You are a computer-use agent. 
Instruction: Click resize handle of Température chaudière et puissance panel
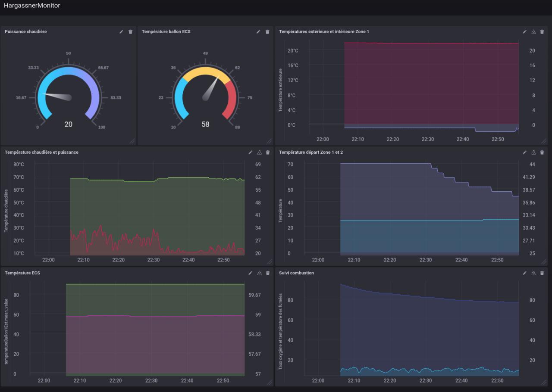270,261
